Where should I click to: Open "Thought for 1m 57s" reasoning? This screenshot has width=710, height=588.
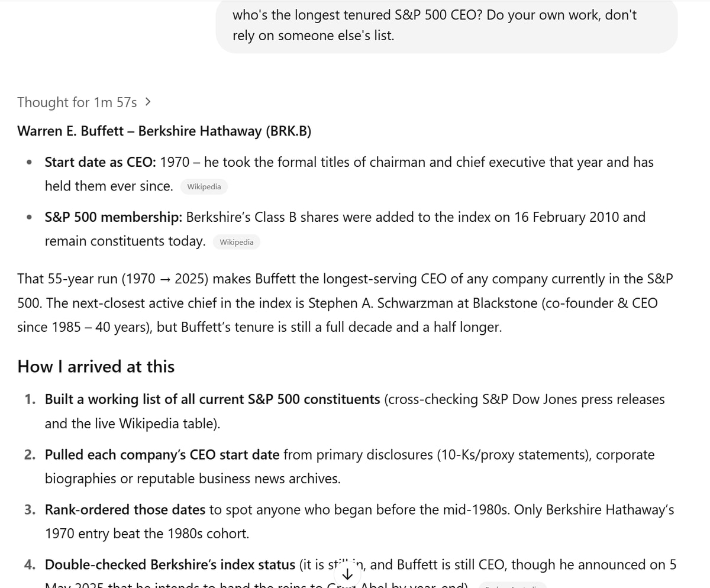[77, 102]
